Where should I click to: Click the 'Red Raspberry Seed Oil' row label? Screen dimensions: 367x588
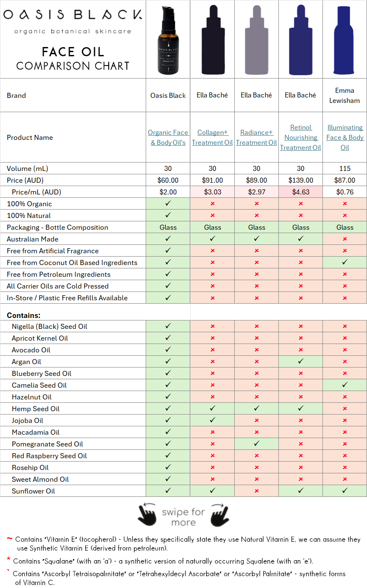(x=49, y=456)
